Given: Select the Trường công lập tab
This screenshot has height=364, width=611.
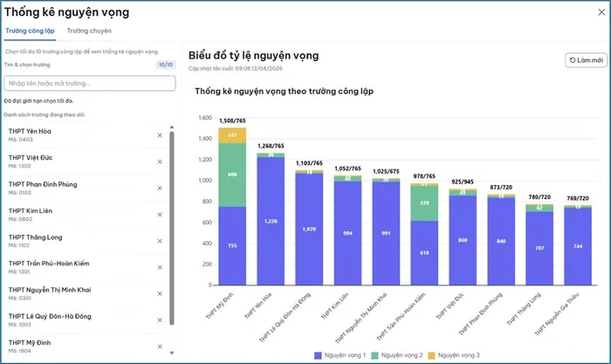Looking at the screenshot, I should pos(31,31).
